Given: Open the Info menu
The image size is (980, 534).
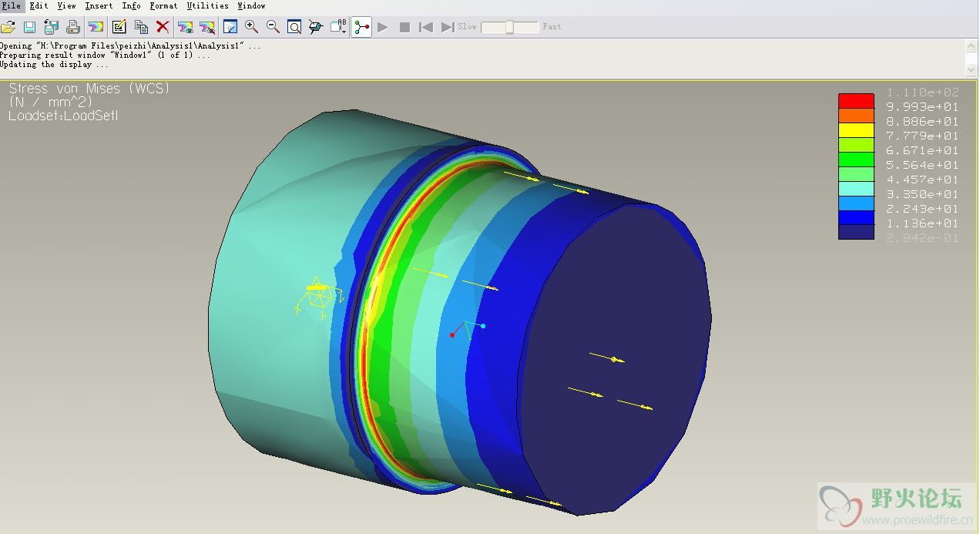Looking at the screenshot, I should click(x=132, y=5).
